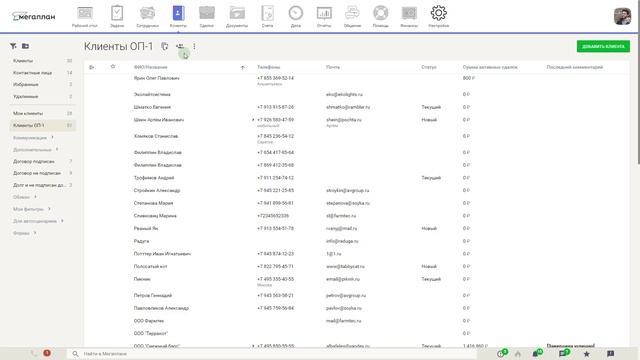Click the sort arrow in the name column

[243, 67]
